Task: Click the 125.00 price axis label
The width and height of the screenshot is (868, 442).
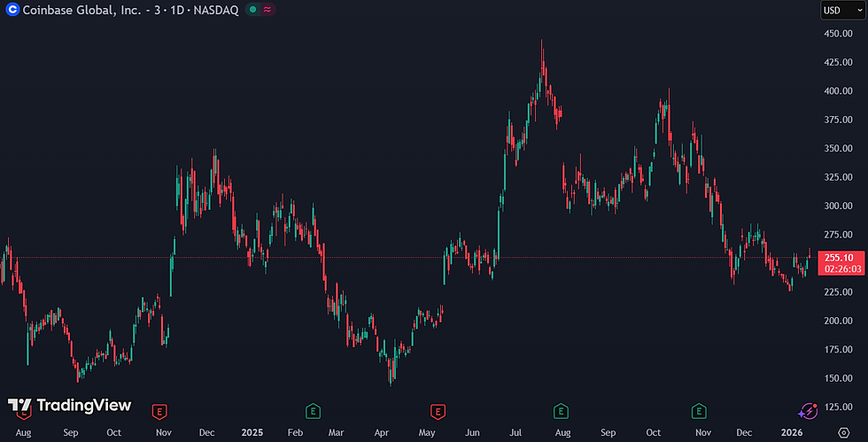Action: coord(838,407)
